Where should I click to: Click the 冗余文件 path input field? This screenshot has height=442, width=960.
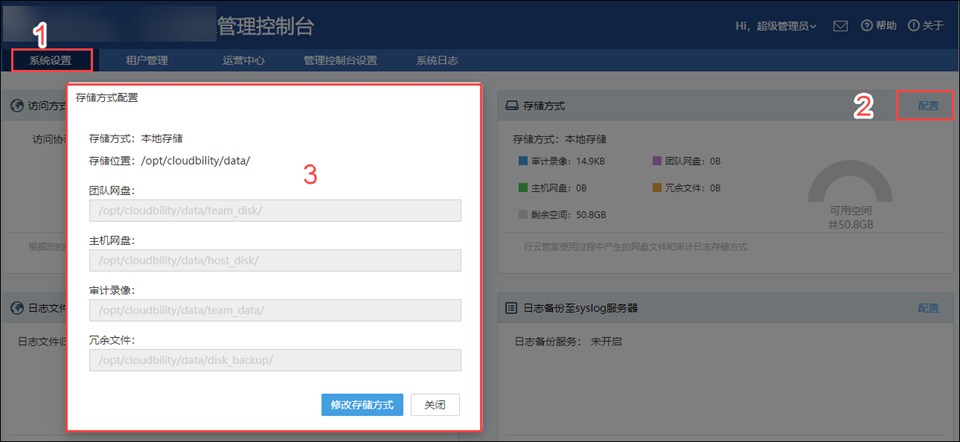(275, 360)
